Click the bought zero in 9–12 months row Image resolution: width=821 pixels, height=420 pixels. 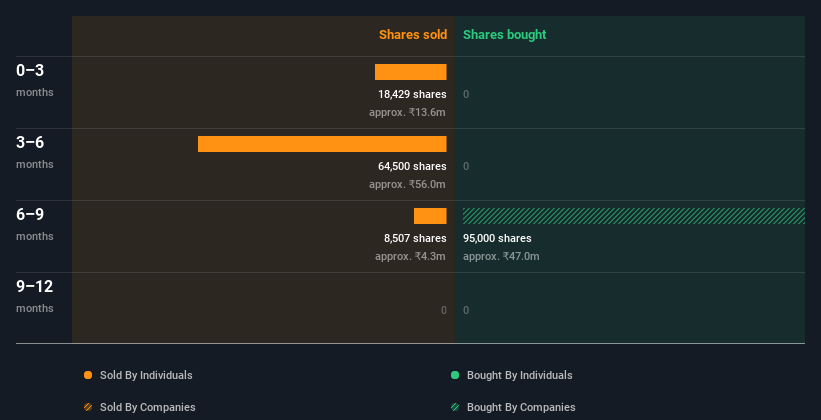click(466, 311)
